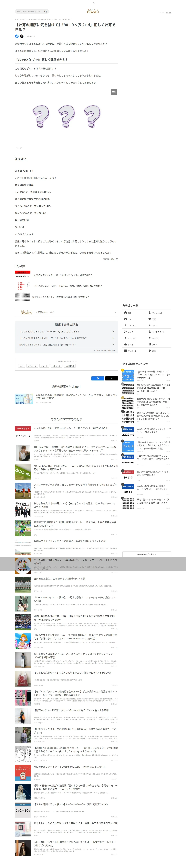Click the black X share button
Image resolution: width=186 pixels, height=868 pixels.
(x=112, y=378)
